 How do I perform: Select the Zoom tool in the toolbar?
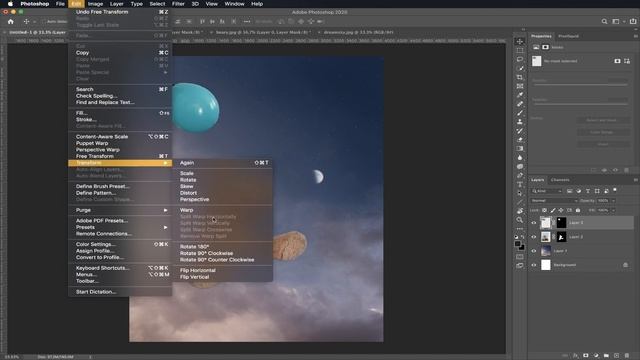point(520,220)
